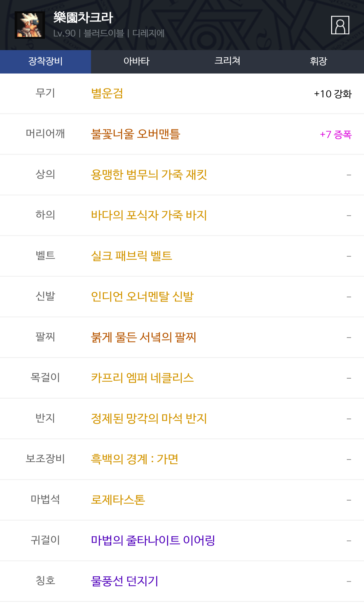Open 용맹한 범무늬 가죽 재킷 item

[149, 175]
